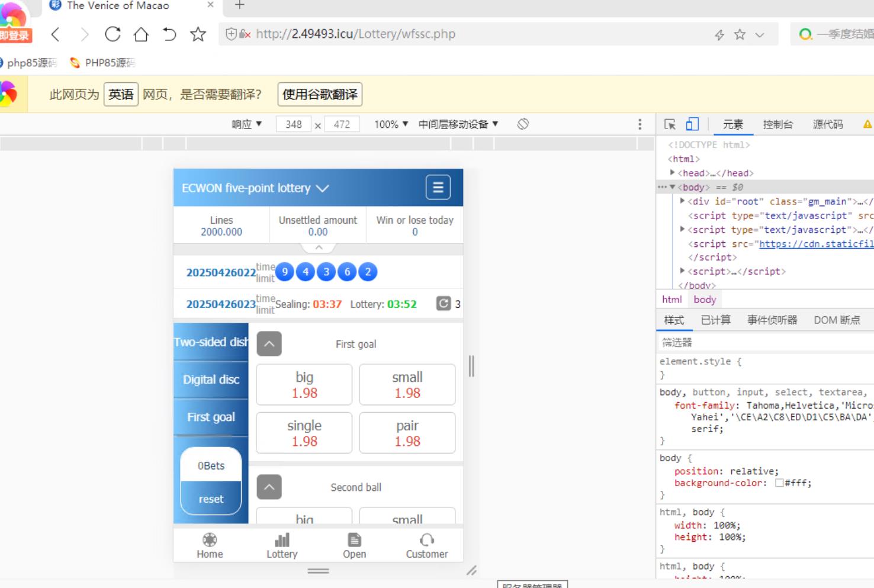
Task: Open the 100% zoom level dropdown
Action: click(x=391, y=124)
